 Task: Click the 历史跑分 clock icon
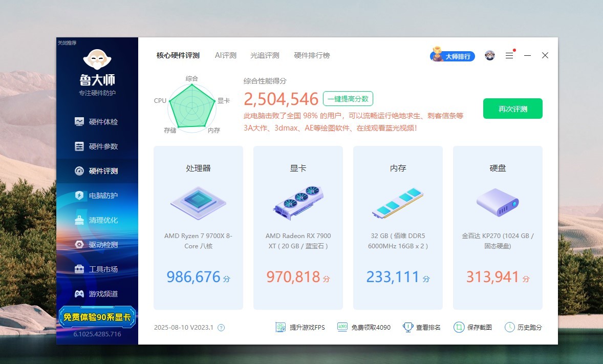509,328
